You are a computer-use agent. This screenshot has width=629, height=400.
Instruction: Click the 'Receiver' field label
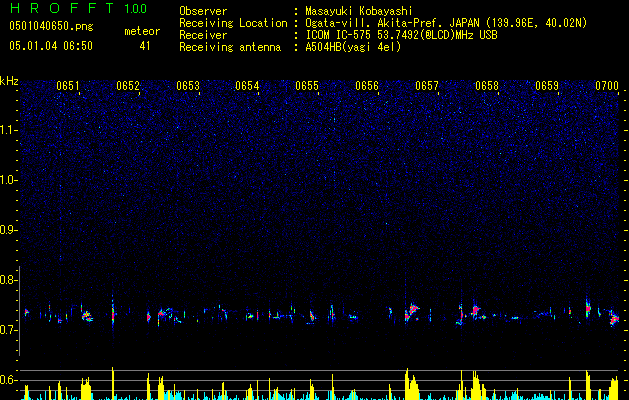point(203,35)
